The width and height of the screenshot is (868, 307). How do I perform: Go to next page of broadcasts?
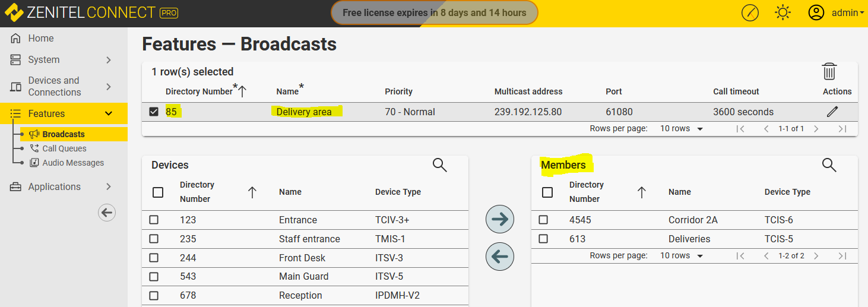tap(816, 129)
